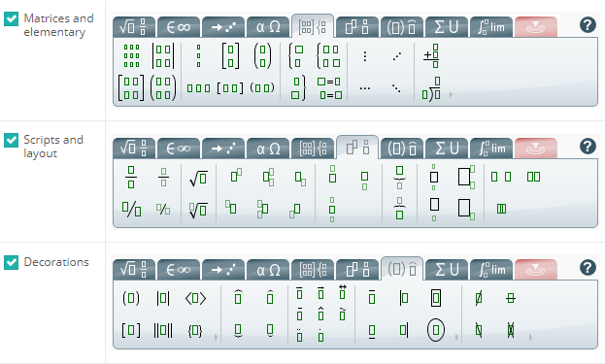The height and width of the screenshot is (364, 605).
Task: Switch to Greek letters tab in Matrices toolbar
Action: click(x=268, y=27)
